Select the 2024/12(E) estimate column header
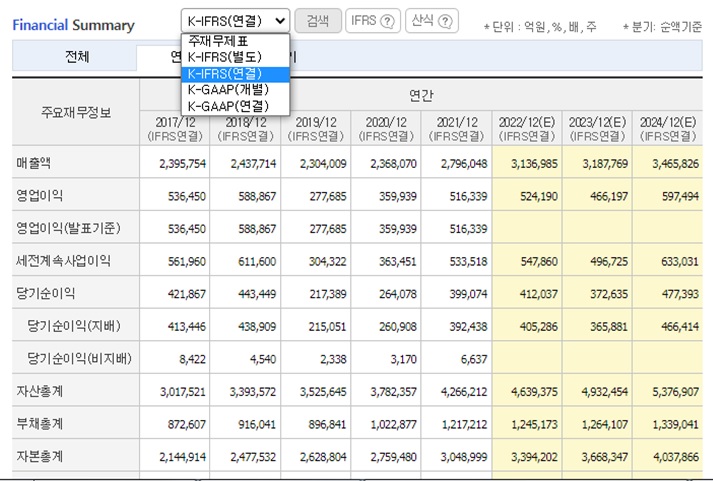 [668, 129]
